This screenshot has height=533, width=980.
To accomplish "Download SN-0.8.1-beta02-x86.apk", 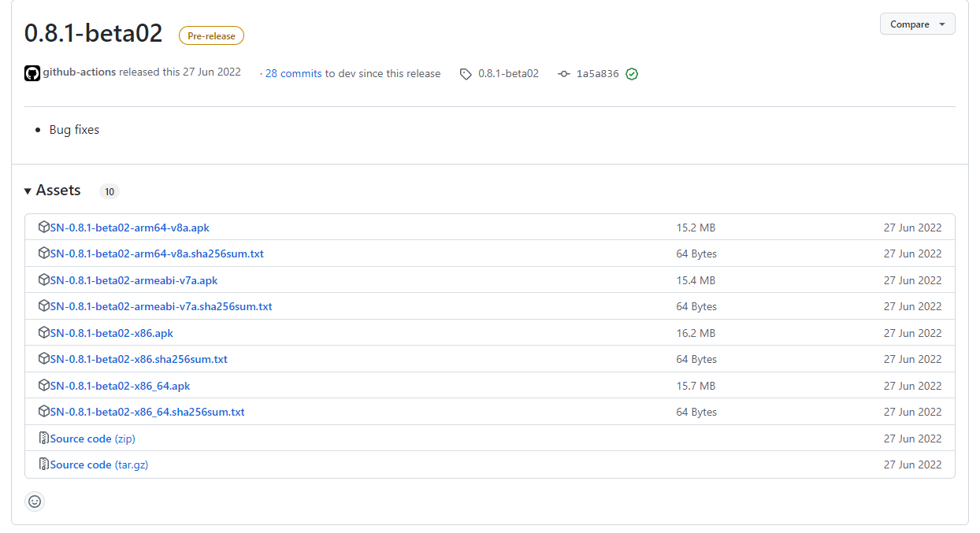I will coord(112,333).
